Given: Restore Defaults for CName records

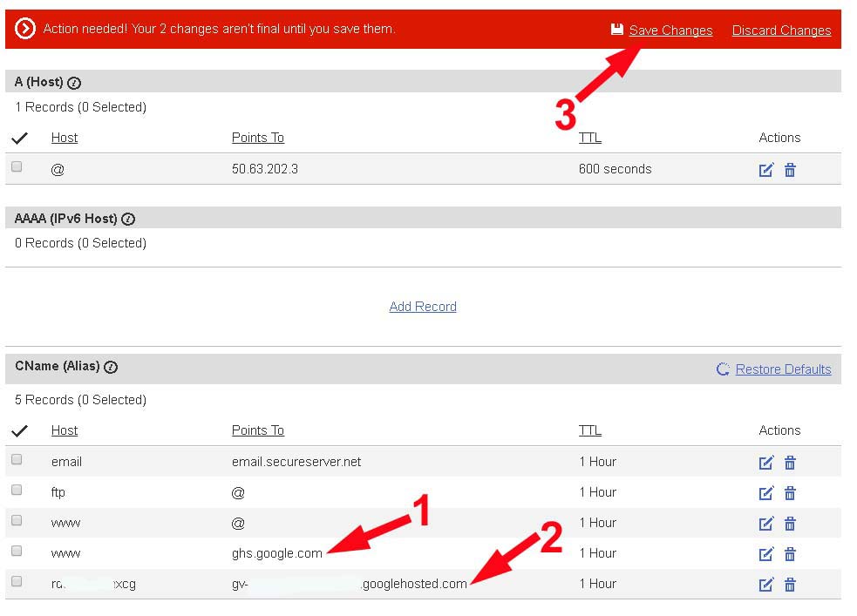Looking at the screenshot, I should pos(782,369).
